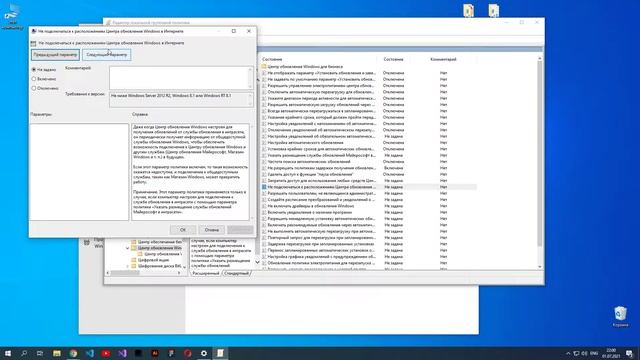Click the policy list's vertical scrollbar

click(x=540, y=153)
